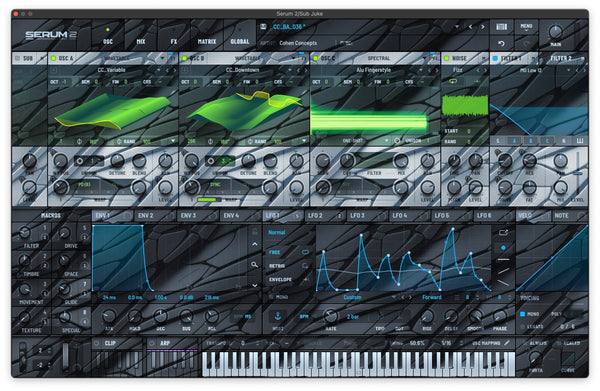Switch to the FX page tab

[174, 36]
